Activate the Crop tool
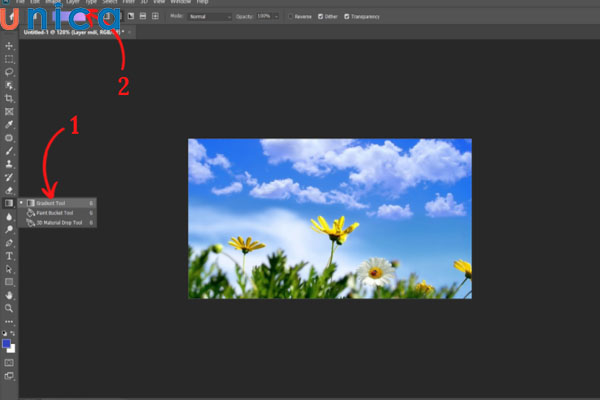600x400 pixels. pos(9,98)
